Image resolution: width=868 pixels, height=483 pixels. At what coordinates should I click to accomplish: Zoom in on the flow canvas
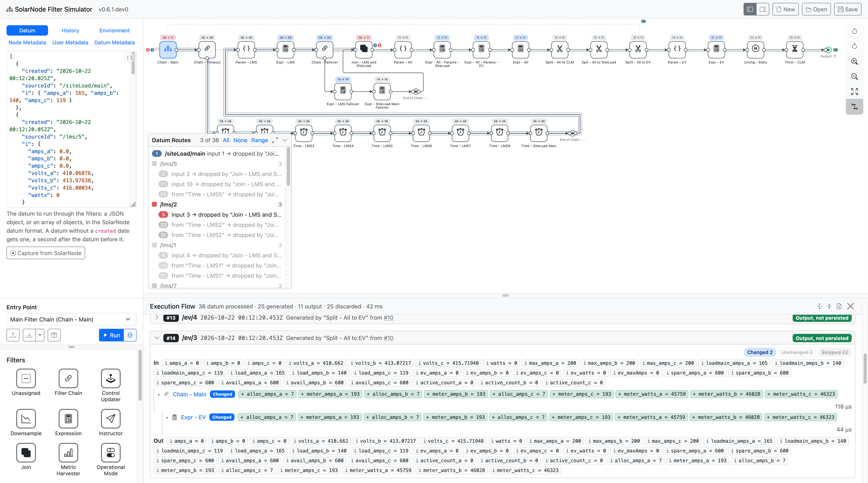click(855, 61)
